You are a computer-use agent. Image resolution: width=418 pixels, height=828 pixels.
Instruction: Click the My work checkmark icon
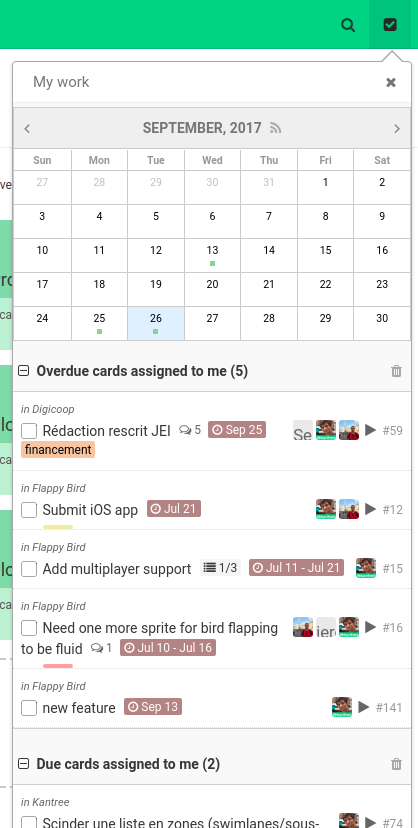(390, 24)
